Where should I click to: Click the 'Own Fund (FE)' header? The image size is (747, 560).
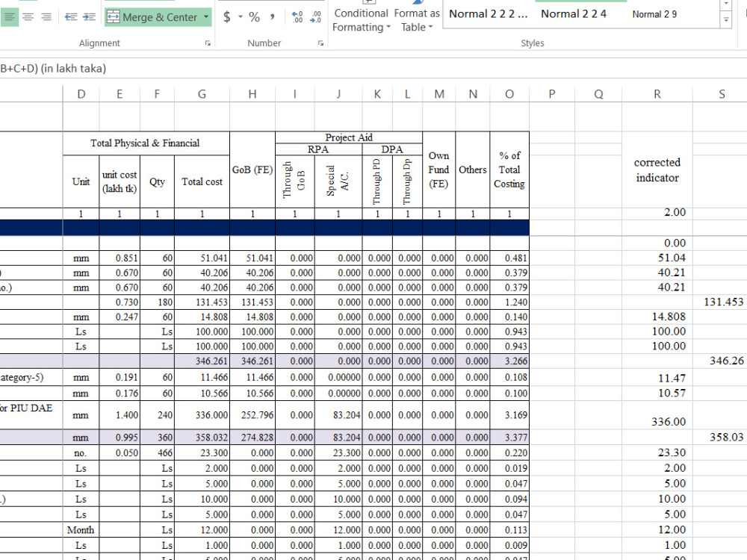click(438, 169)
